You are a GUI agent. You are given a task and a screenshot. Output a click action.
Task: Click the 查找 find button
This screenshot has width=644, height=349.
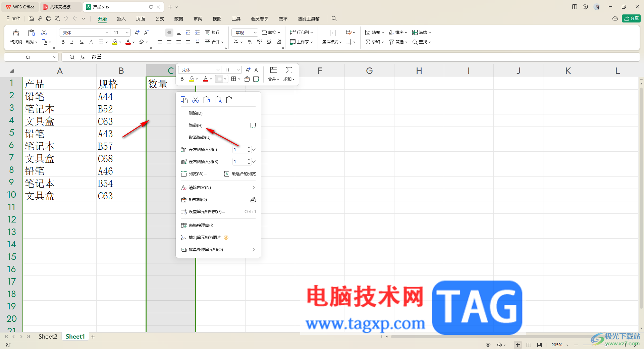pyautogui.click(x=421, y=42)
